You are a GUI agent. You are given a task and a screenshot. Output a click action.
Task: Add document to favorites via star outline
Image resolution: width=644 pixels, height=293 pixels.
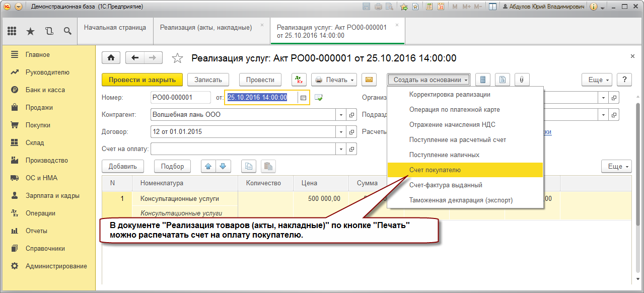177,58
